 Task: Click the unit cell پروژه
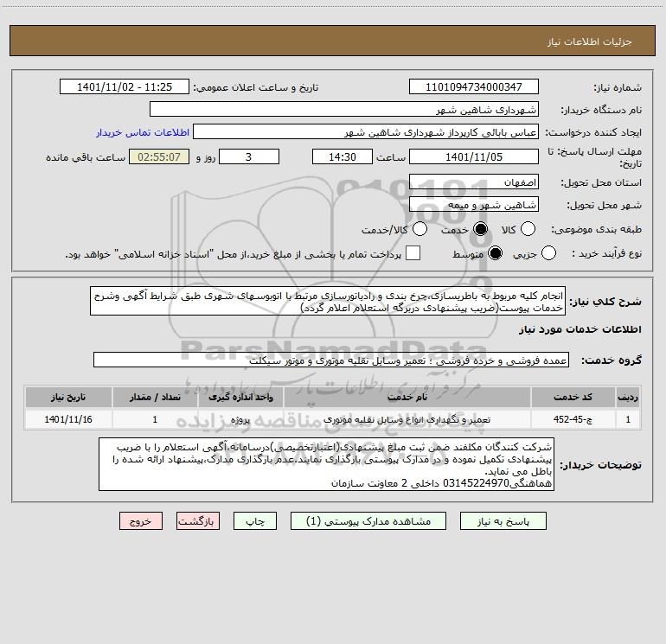click(240, 420)
